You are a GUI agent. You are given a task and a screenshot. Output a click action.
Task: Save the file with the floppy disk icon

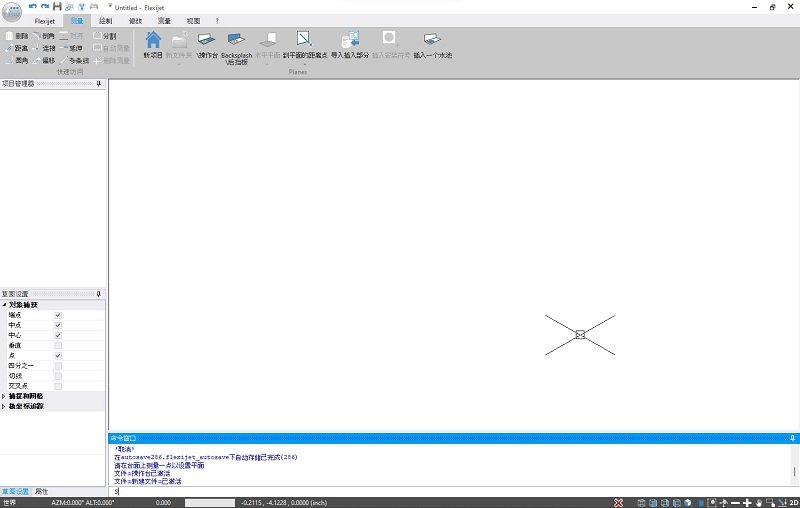pyautogui.click(x=57, y=7)
